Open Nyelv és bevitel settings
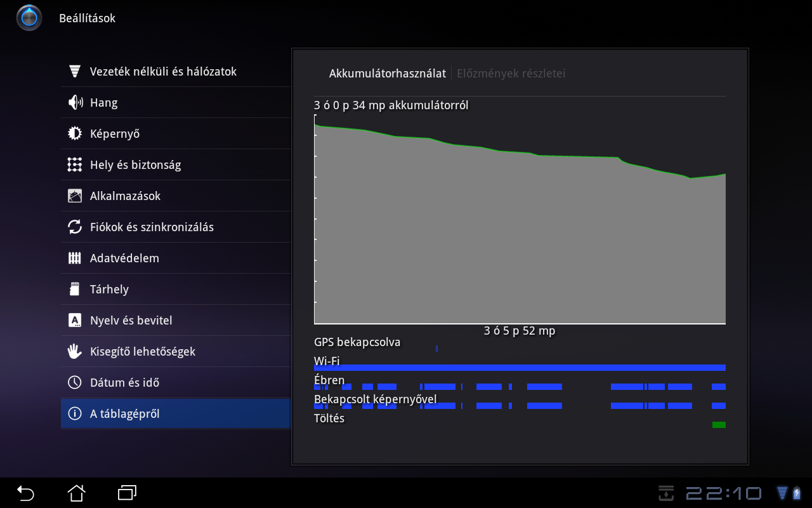The width and height of the screenshot is (812, 508). [x=131, y=320]
